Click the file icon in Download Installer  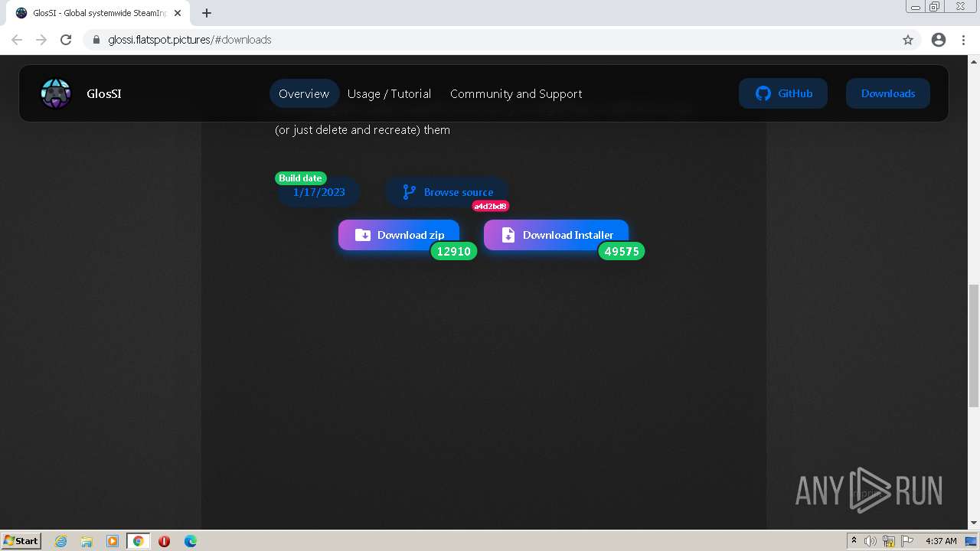tap(508, 235)
